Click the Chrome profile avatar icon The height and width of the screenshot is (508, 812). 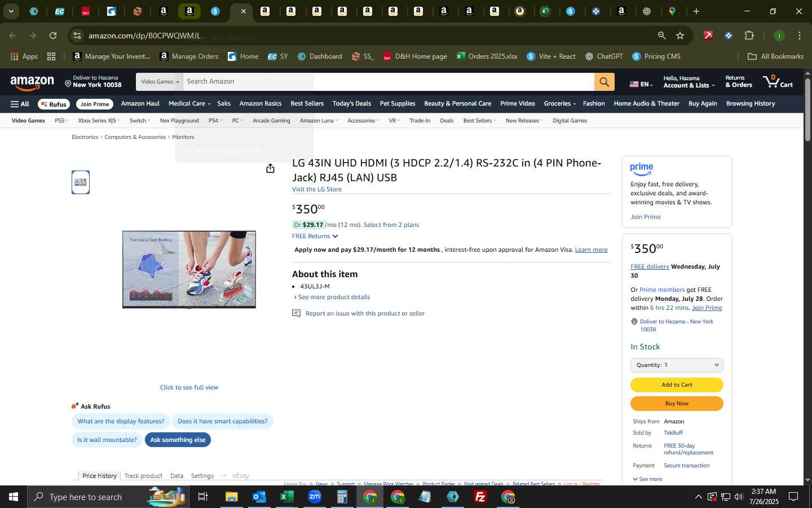coord(779,36)
